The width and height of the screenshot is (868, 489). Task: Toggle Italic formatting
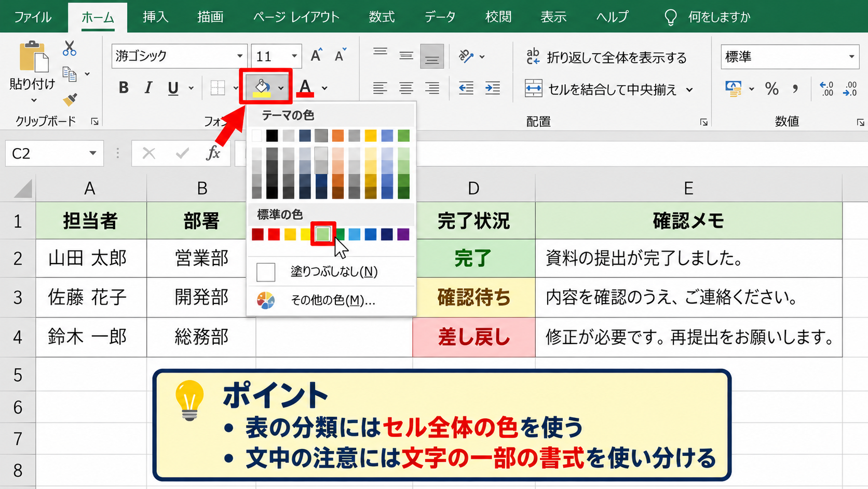(x=148, y=88)
